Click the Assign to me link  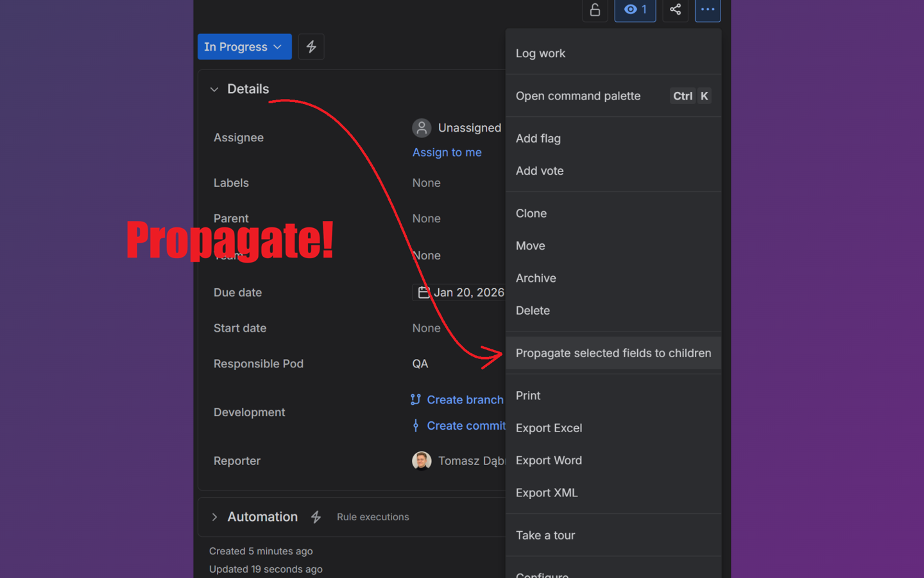coord(447,152)
